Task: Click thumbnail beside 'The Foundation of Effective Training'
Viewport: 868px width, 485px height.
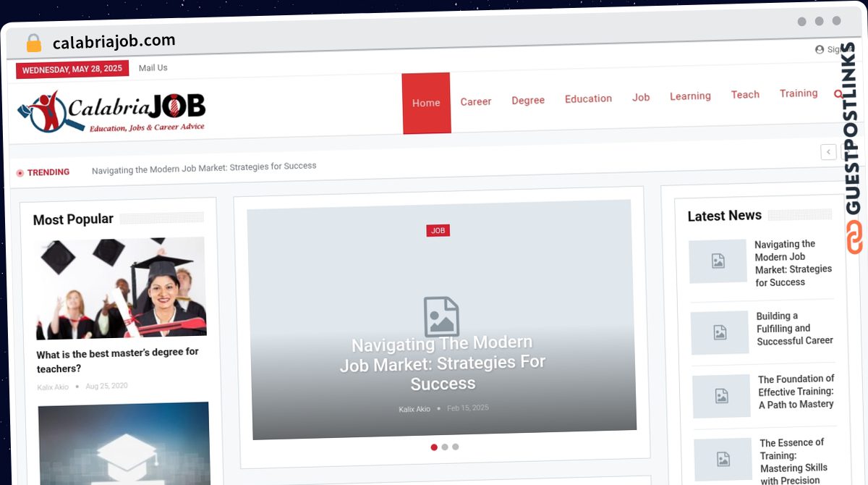Action: click(x=721, y=396)
